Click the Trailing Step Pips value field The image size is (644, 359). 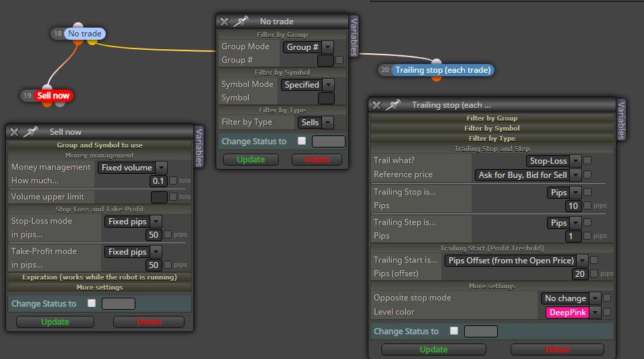coord(573,236)
